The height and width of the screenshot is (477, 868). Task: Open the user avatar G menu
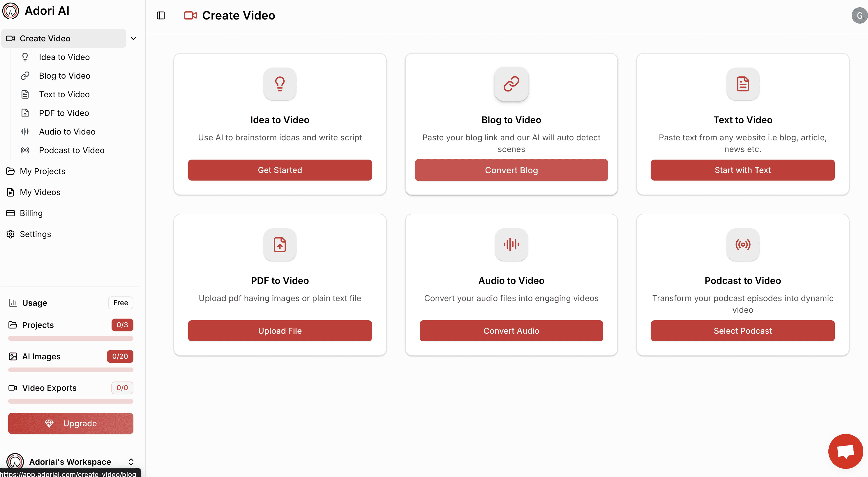859,15
